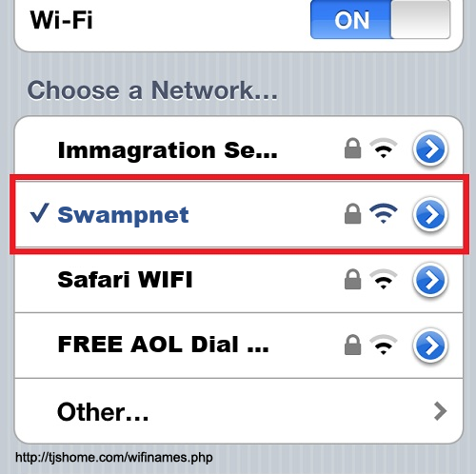Toggle the Wi-Fi ON switch
Image resolution: width=476 pixels, height=474 pixels.
pos(380,20)
